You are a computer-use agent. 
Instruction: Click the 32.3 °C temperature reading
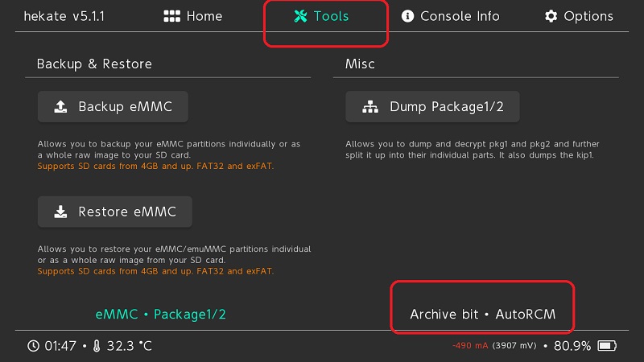tap(129, 346)
